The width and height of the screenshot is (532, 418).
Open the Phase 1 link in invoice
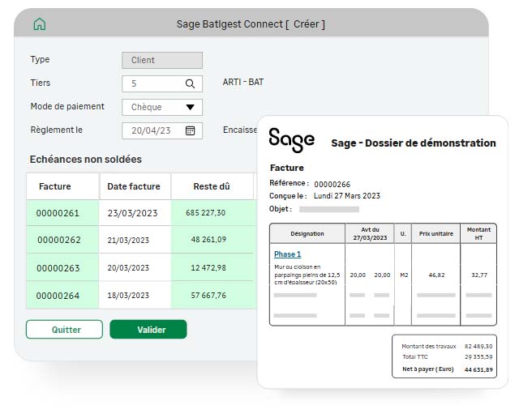(287, 254)
